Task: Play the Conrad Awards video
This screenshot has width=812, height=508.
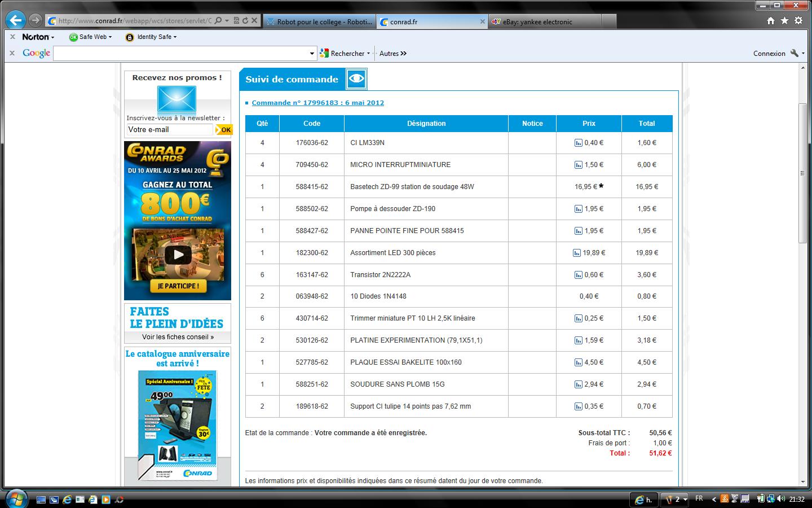Action: pos(178,255)
